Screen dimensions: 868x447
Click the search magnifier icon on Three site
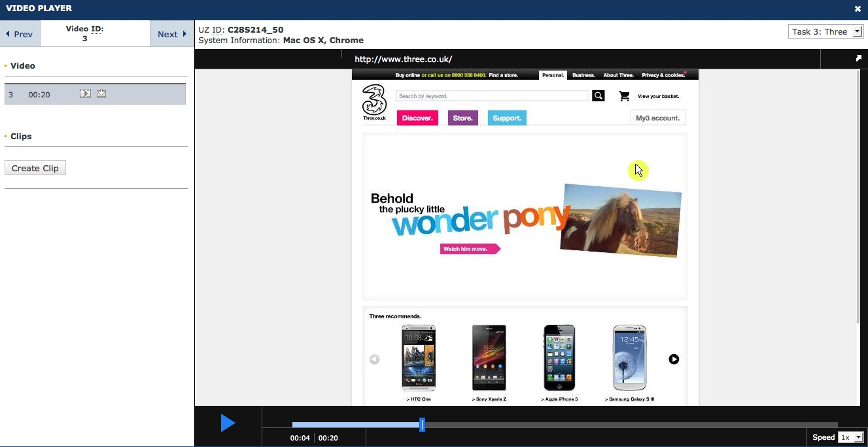click(x=598, y=96)
